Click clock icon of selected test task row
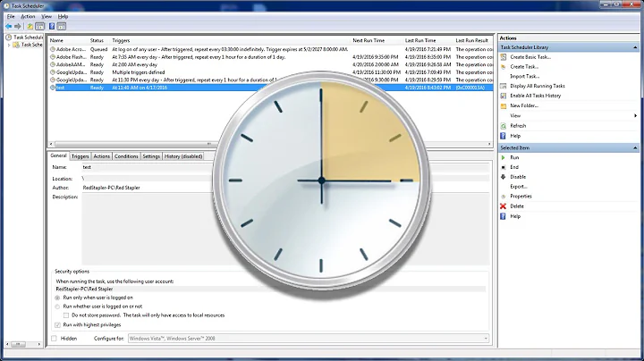This screenshot has height=361, width=644. 53,88
